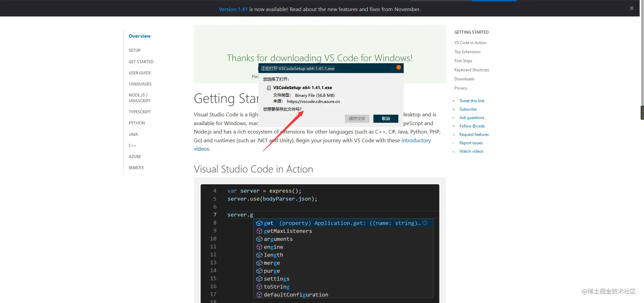Click the 'Thanks for downloading VS Code' heading
Viewport: 644px width, 303px height.
pos(320,58)
